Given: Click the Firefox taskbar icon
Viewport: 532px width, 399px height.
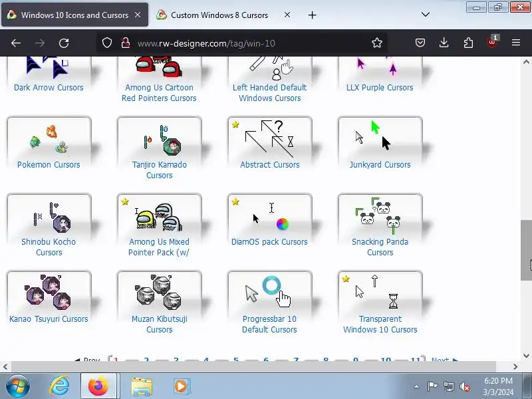Looking at the screenshot, I should pos(98,386).
